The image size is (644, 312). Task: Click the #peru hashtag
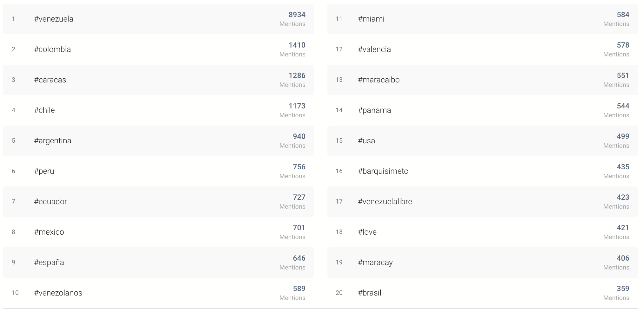tap(44, 171)
